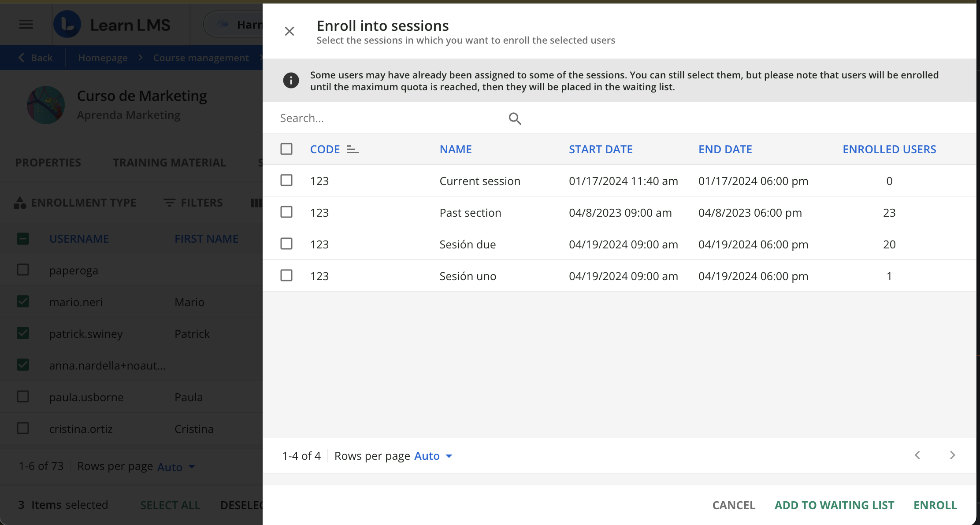Viewport: 980px width, 525px height.
Task: Sort by ENROLLED USERS column header
Action: coord(889,150)
